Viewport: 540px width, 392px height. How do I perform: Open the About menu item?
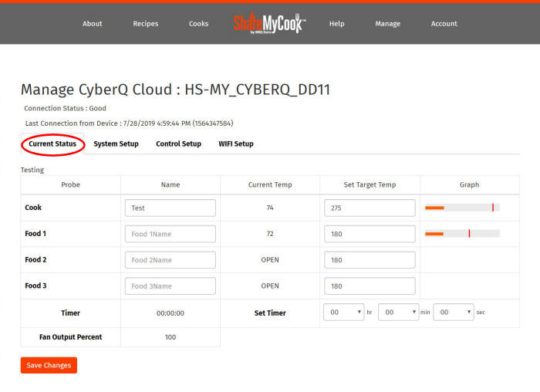[x=93, y=24]
